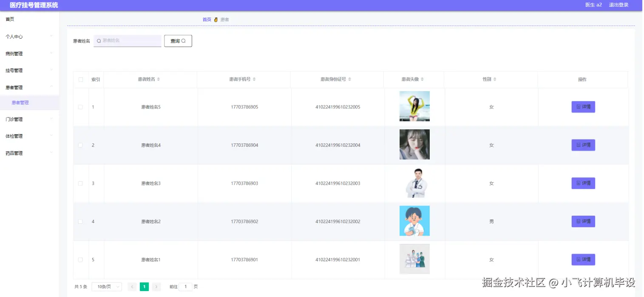Open cartoon avatar of 患者姓名2

[414, 221]
